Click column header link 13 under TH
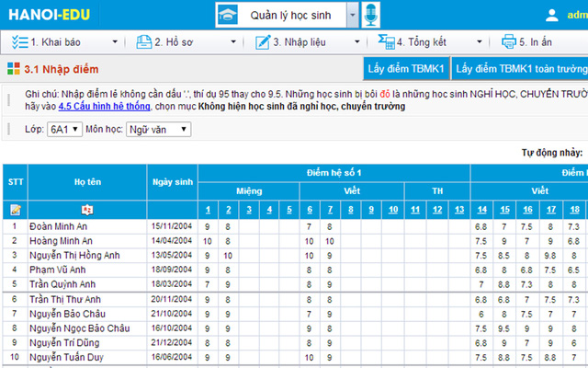This screenshot has width=588, height=368. [x=459, y=210]
